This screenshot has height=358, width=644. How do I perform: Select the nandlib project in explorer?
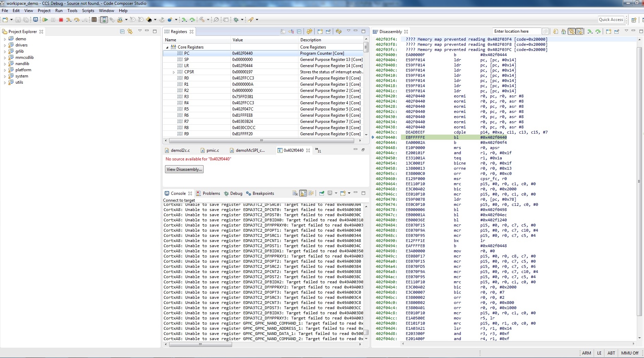[22, 64]
